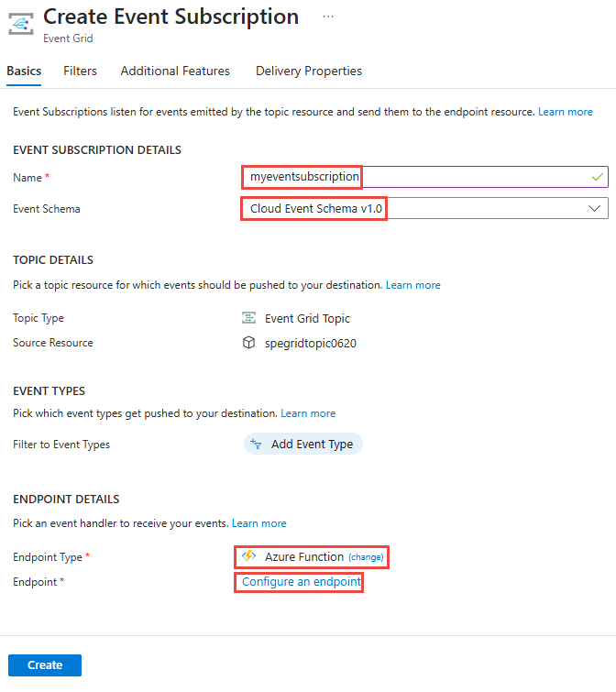Image resolution: width=616 pixels, height=692 pixels.
Task: Click the spegridtopic0620 resource cube icon
Action: pos(248,343)
